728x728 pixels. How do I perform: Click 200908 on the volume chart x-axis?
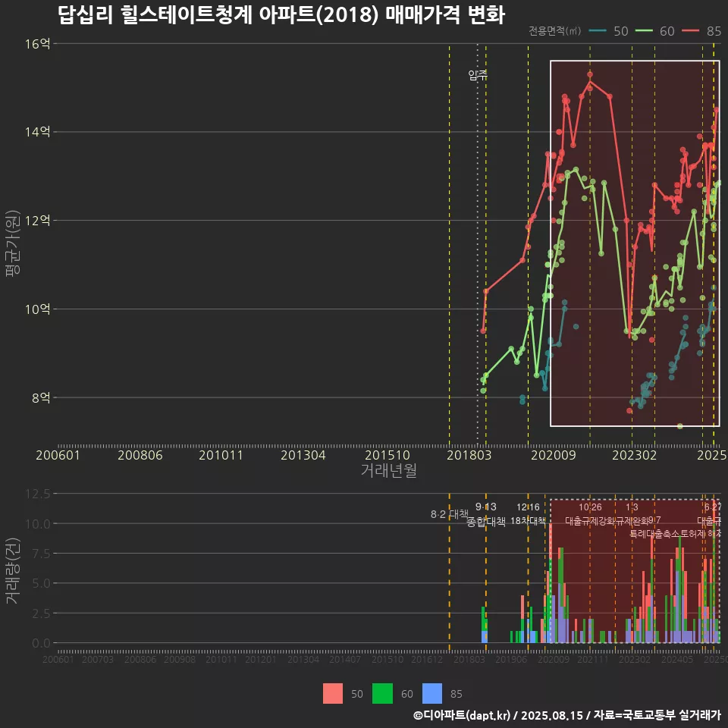pos(180,659)
